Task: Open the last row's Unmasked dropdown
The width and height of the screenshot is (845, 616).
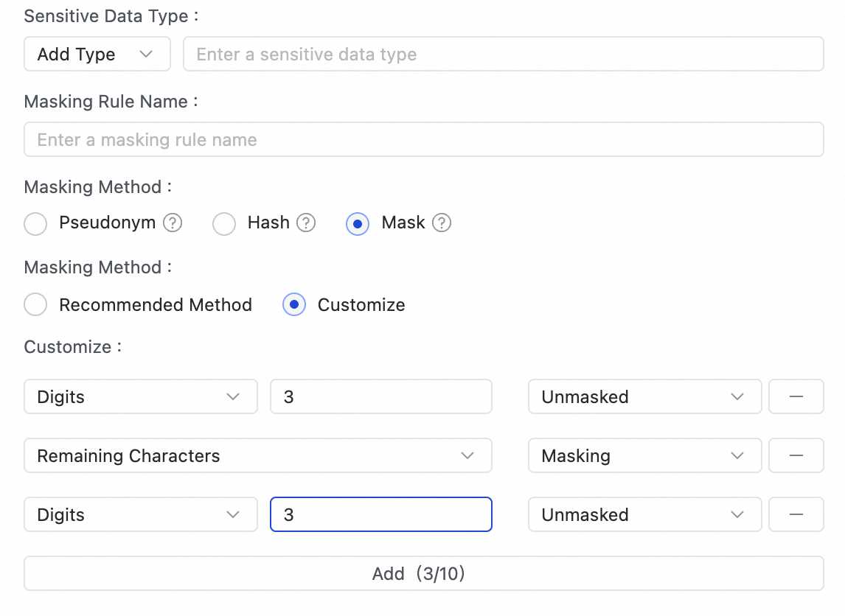Action: pos(644,515)
